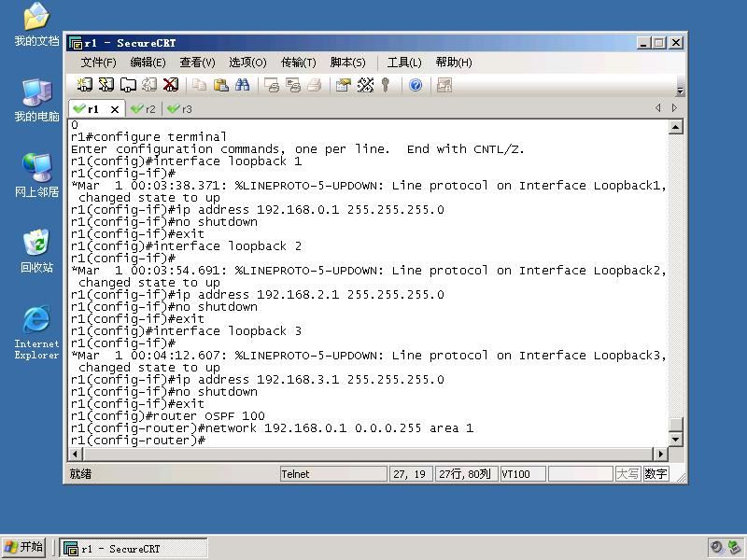Click the Print Screen icon
Screen dimensions: 747x560
pos(272,85)
